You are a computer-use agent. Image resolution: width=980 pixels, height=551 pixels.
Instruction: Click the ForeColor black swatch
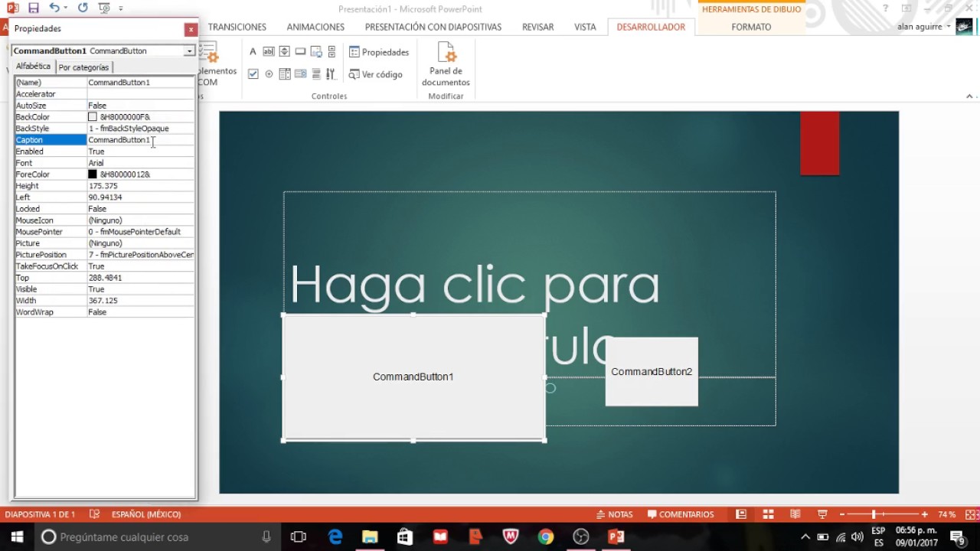click(x=93, y=174)
